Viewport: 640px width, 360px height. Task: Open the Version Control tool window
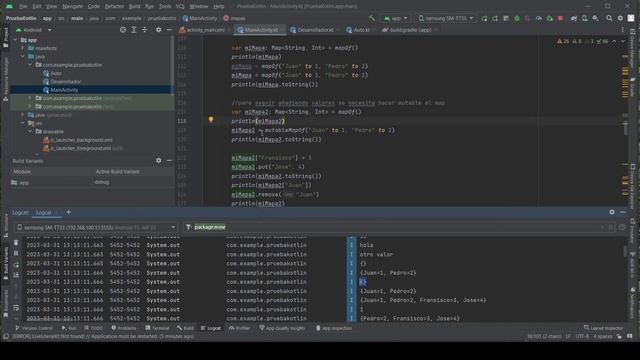tap(33, 328)
